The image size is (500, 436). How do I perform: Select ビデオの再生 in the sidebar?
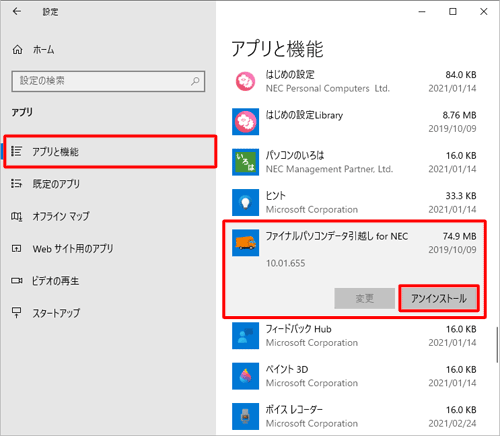pos(108,281)
